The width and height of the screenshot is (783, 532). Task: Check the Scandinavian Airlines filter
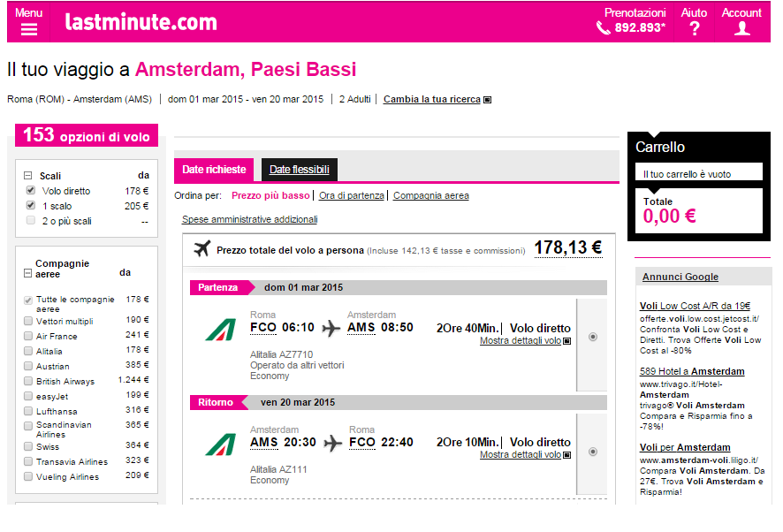(x=28, y=426)
